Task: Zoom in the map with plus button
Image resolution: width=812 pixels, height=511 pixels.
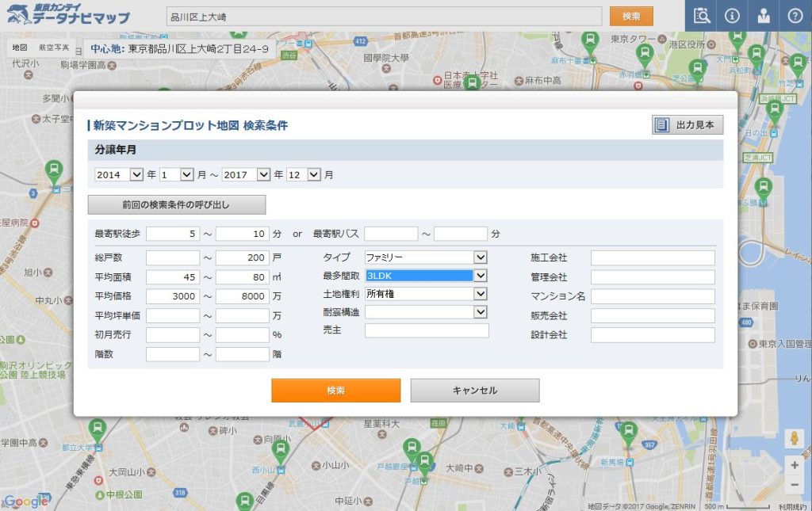Action: (794, 465)
